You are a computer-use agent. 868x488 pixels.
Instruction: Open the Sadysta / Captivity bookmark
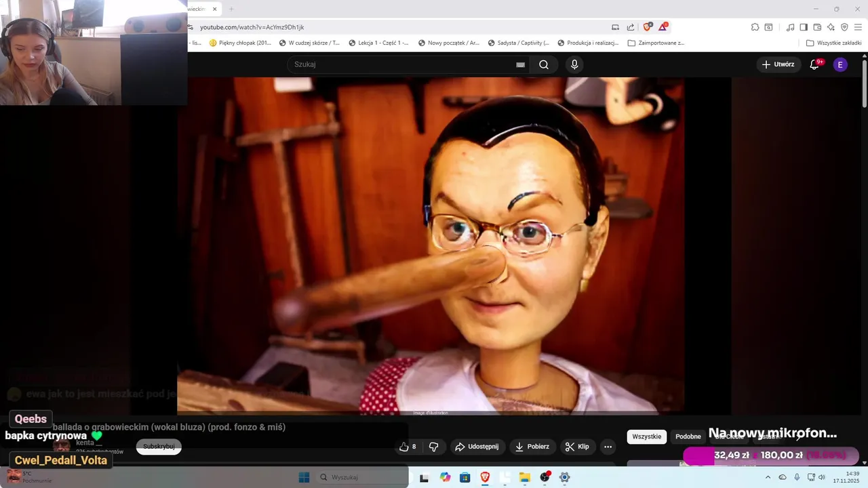click(x=518, y=43)
